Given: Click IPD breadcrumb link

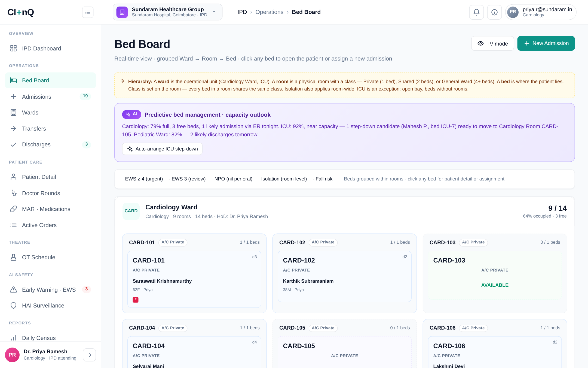Looking at the screenshot, I should pos(242,12).
